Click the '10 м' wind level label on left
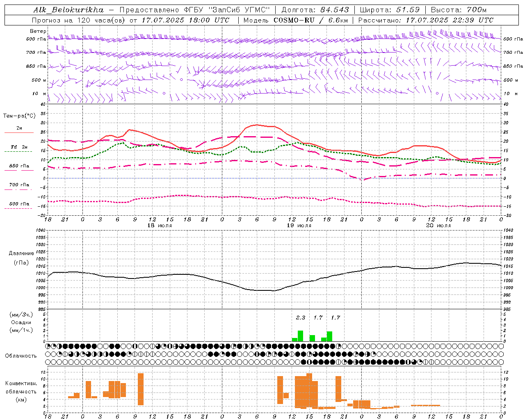 click(39, 94)
